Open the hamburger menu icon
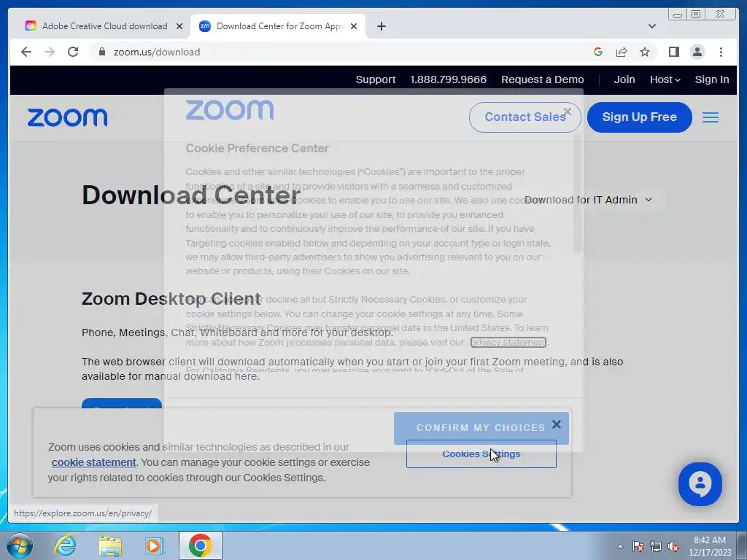This screenshot has width=747, height=560. click(x=711, y=117)
